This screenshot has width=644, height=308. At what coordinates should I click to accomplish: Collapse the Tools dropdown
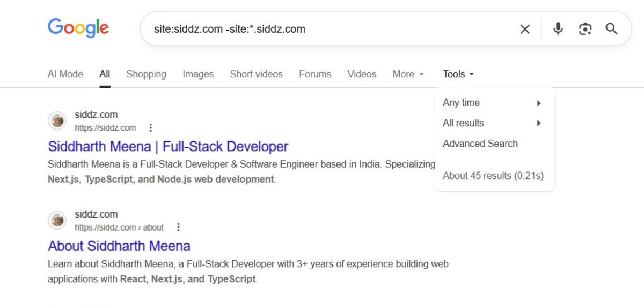pos(458,74)
